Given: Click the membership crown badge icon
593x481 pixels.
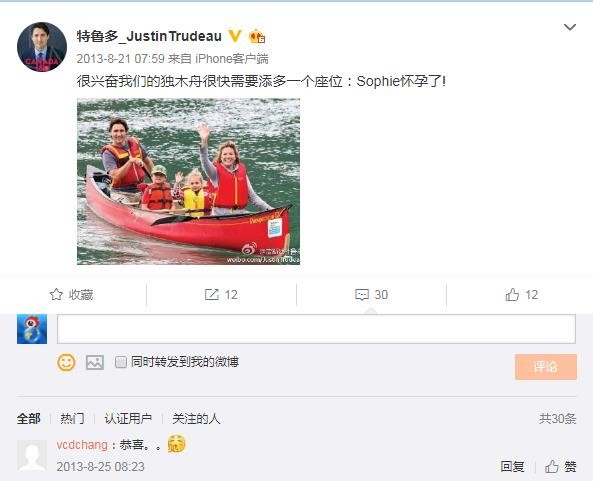Looking at the screenshot, I should [257, 36].
